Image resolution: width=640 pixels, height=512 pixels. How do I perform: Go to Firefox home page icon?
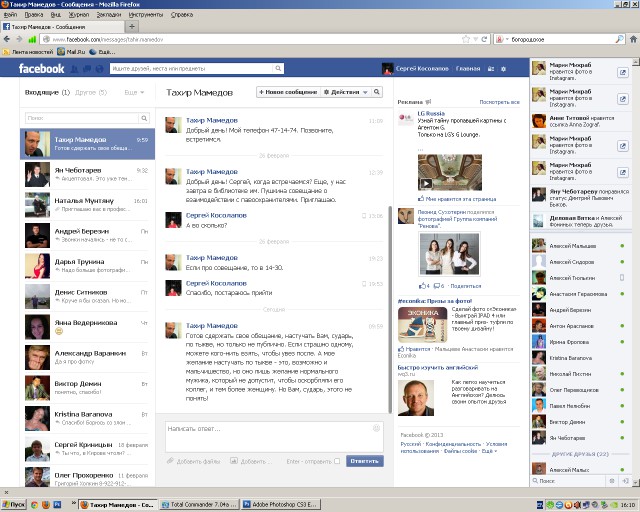coord(633,39)
